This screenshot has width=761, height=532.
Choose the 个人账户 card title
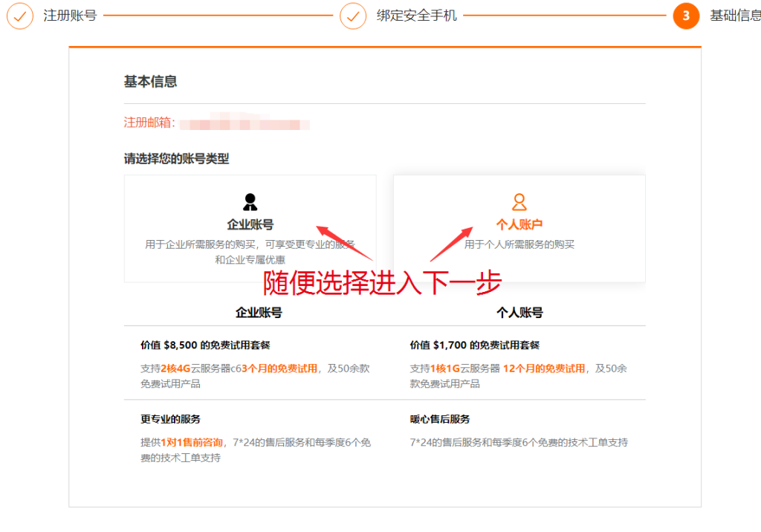(x=519, y=224)
